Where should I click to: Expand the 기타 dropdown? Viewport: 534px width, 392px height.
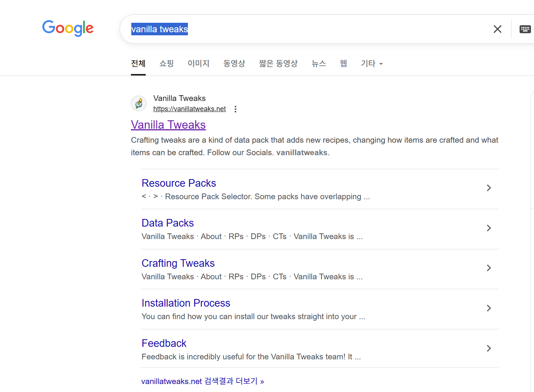pyautogui.click(x=372, y=63)
